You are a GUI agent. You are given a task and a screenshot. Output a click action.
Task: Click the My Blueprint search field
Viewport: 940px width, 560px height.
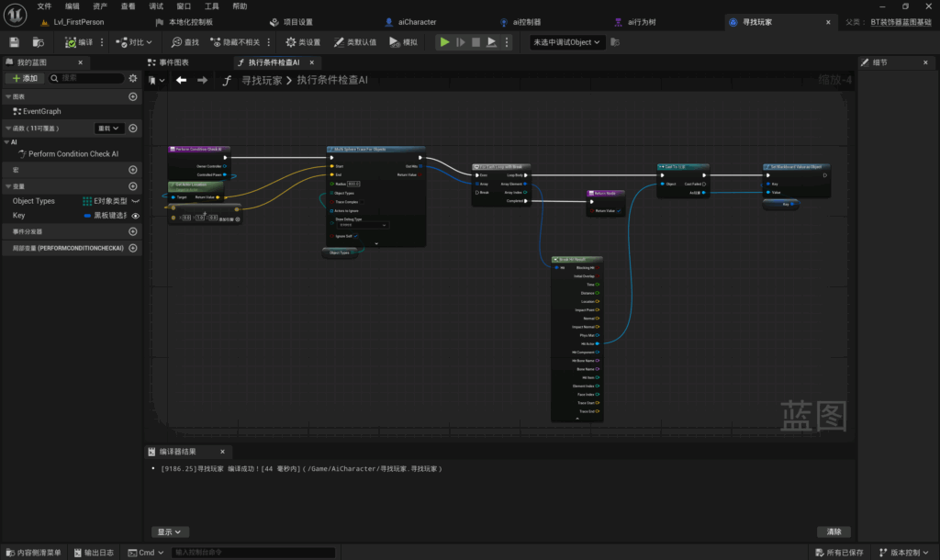(x=86, y=79)
